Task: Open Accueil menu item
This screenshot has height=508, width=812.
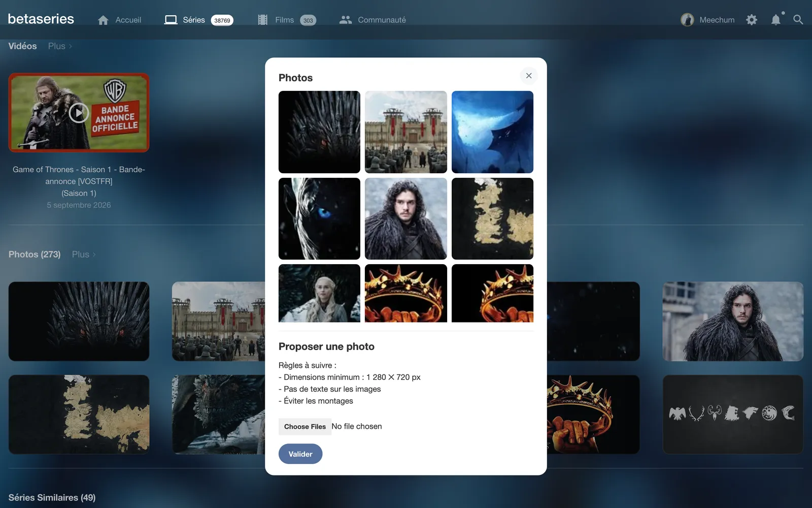Action: point(128,20)
